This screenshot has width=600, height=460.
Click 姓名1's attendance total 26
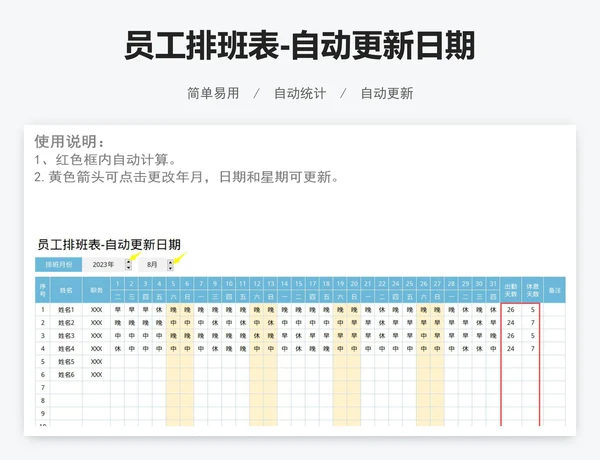[511, 310]
